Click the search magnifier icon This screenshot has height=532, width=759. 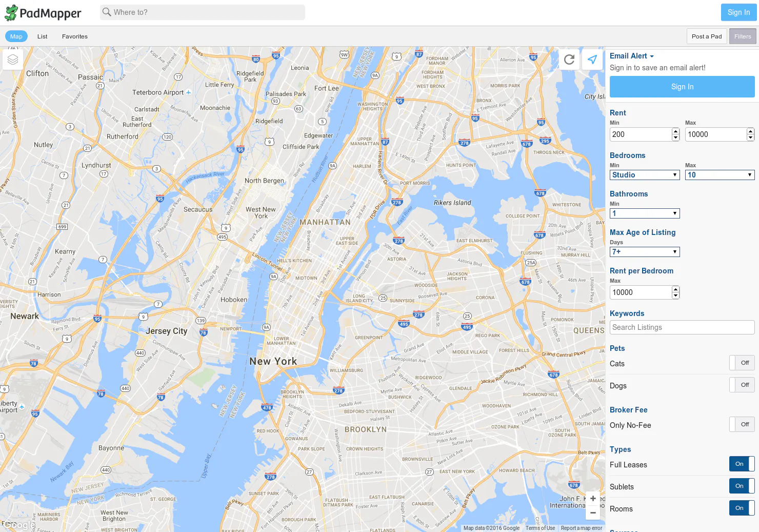point(107,12)
